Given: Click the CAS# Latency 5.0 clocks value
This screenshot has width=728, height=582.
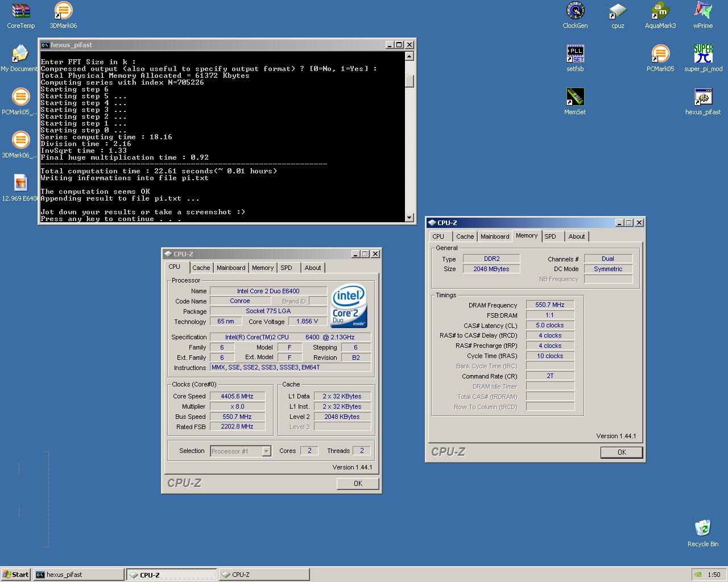Looking at the screenshot, I should 550,325.
